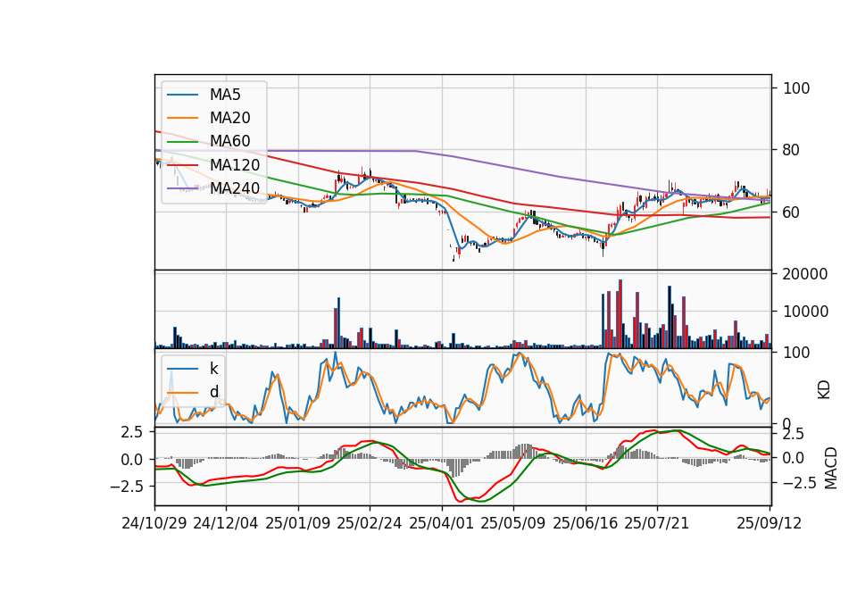The image size is (857, 616).
Task: Click the 60 price axis tick label
Action: point(792,212)
